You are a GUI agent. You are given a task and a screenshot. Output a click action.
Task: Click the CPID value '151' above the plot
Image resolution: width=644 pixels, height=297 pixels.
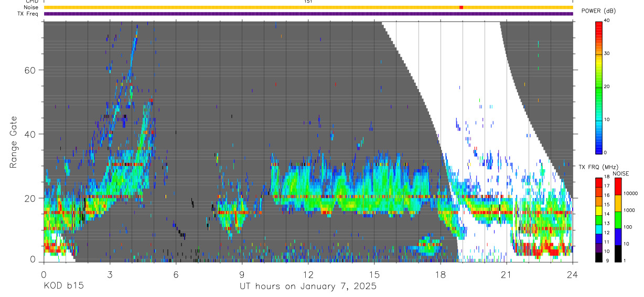[x=308, y=2]
